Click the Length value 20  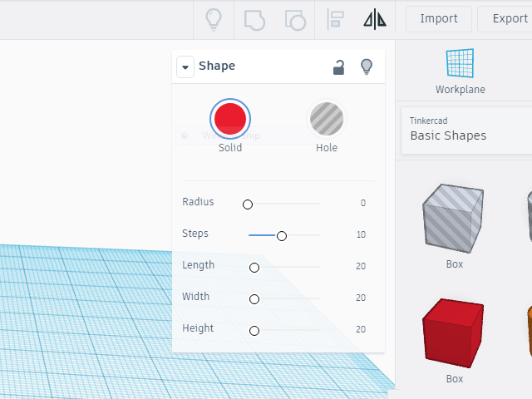coord(361,266)
